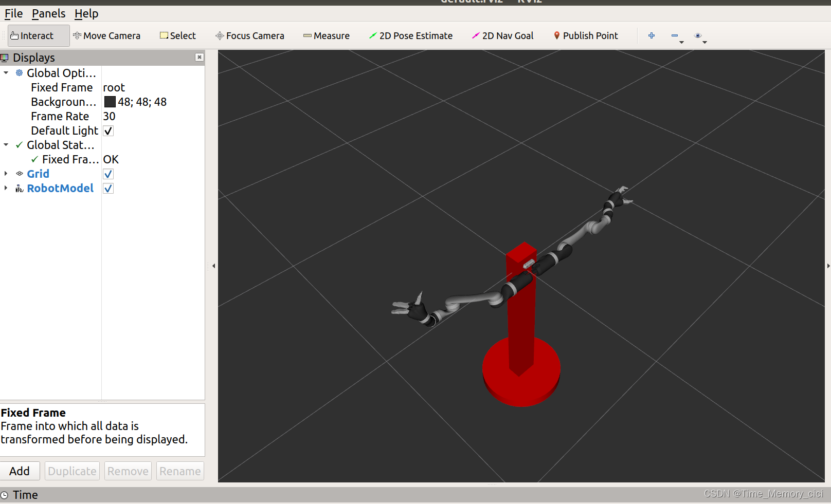Click the Background color swatch
The width and height of the screenshot is (831, 504).
point(110,102)
